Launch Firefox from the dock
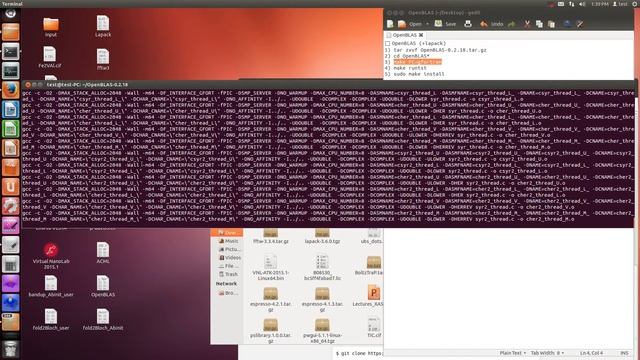This screenshot has width=640, height=360. tap(11, 90)
